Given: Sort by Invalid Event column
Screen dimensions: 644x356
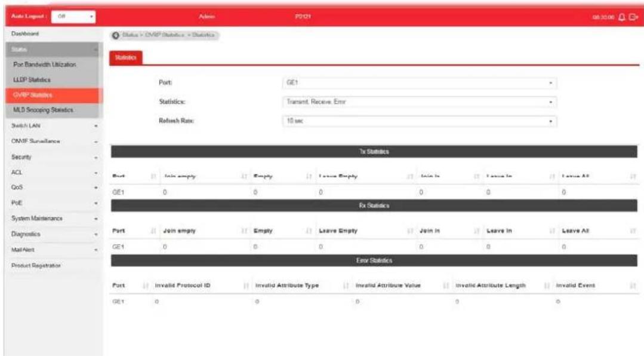Looking at the screenshot, I should [633, 286].
